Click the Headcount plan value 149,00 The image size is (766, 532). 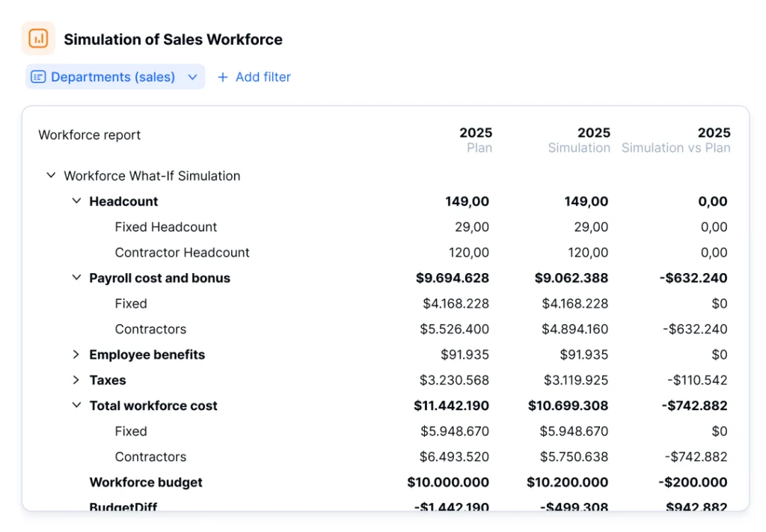tap(467, 201)
